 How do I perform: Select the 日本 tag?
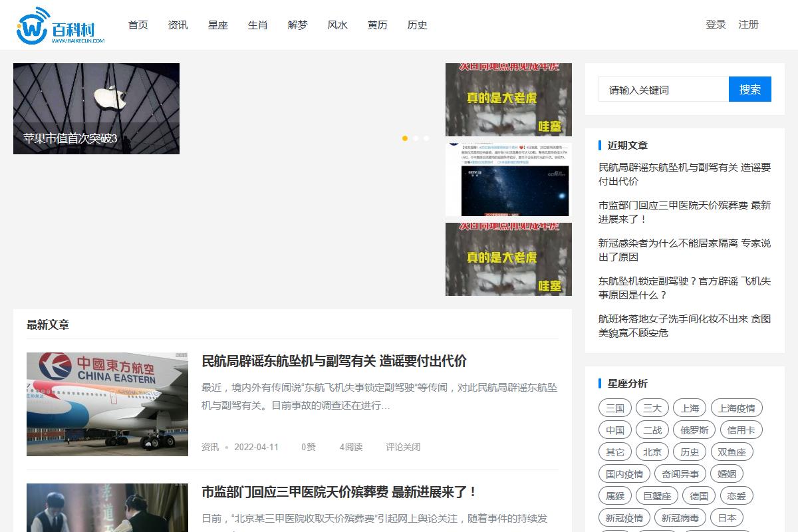(x=727, y=518)
